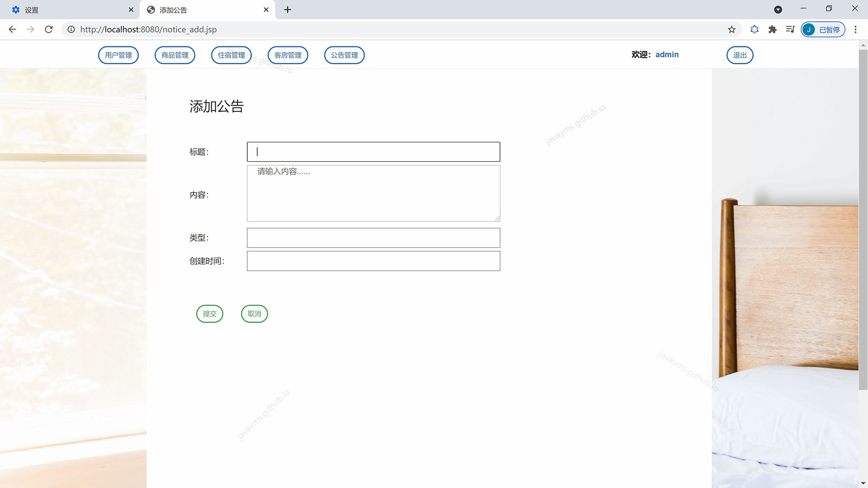Open the 公告管理 section

pos(344,55)
